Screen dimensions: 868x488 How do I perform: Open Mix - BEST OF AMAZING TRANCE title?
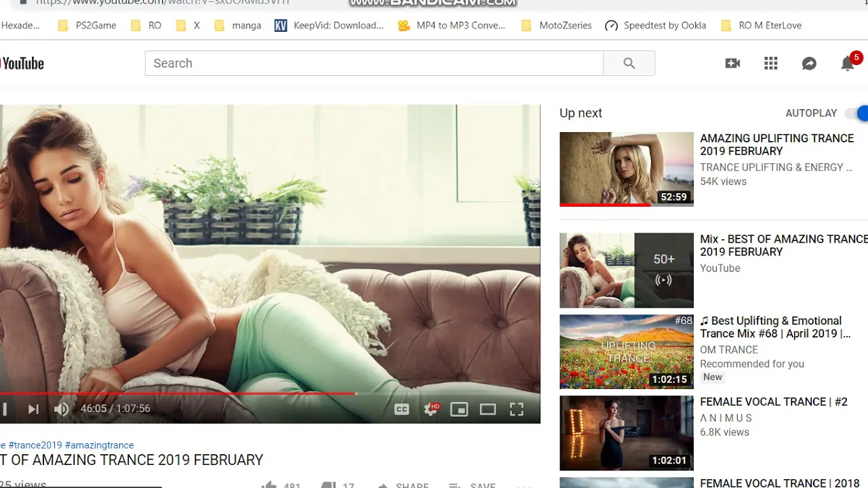(x=784, y=245)
